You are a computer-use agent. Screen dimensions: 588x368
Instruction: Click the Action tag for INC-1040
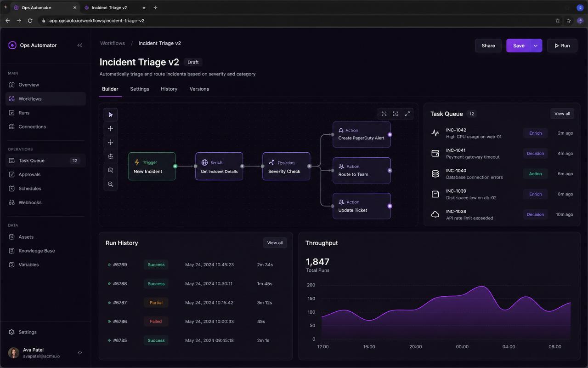point(535,174)
